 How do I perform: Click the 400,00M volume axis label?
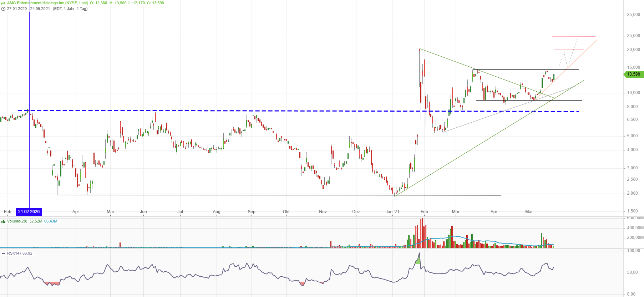(x=635, y=228)
